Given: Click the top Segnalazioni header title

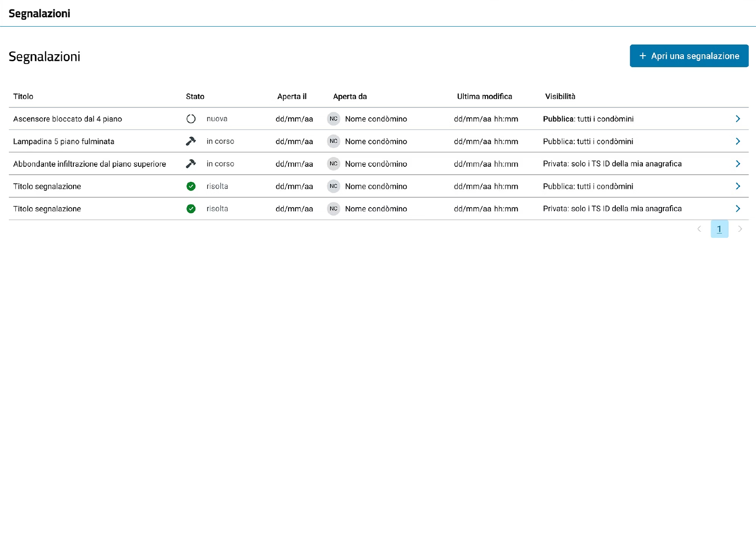Looking at the screenshot, I should pyautogui.click(x=39, y=14).
